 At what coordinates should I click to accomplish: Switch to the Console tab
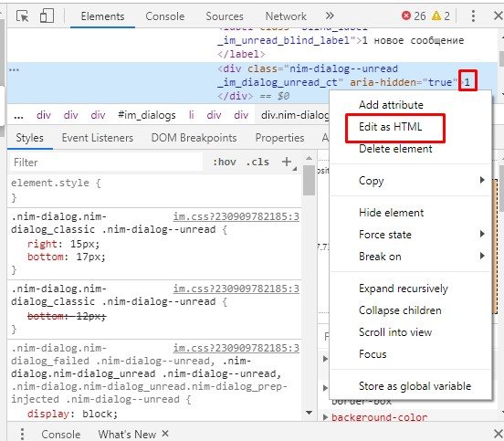click(x=165, y=16)
